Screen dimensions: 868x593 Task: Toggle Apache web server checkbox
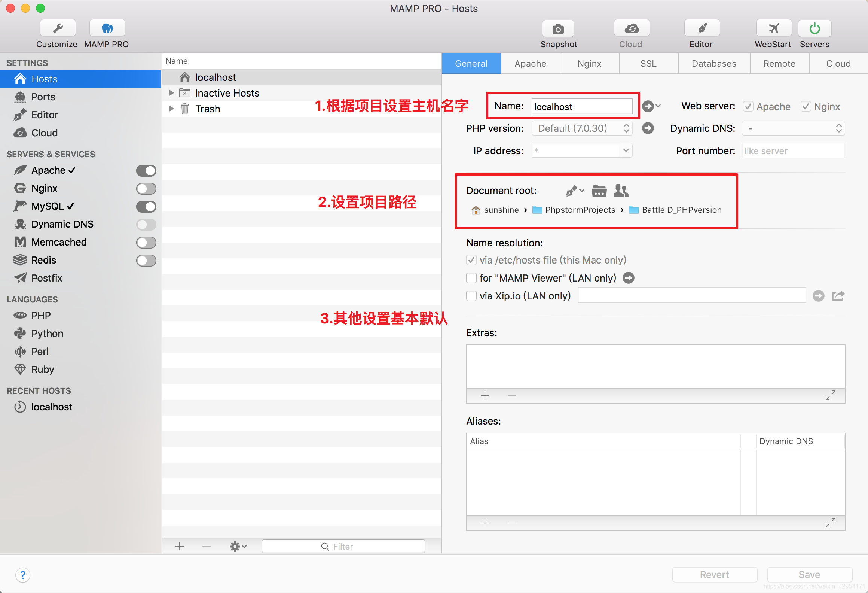(x=748, y=107)
